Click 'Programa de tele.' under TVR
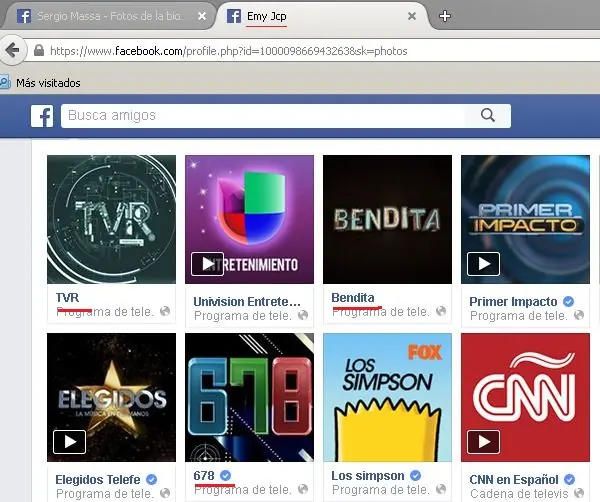Viewport: 600px width, 502px height. coord(105,312)
